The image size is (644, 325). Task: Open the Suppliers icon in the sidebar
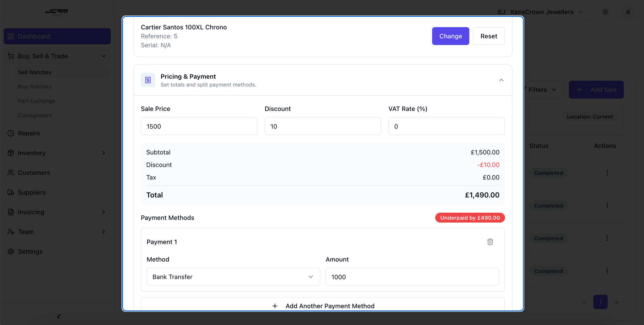click(11, 192)
